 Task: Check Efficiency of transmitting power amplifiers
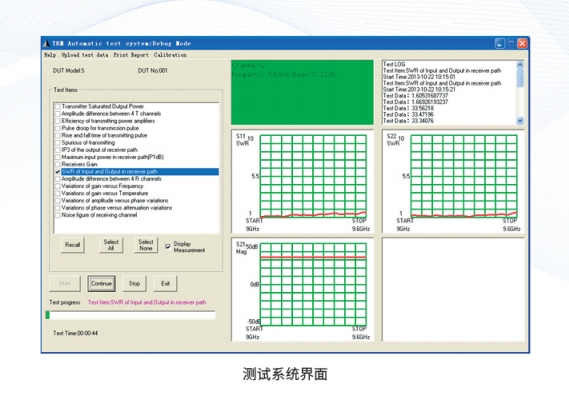(57, 121)
